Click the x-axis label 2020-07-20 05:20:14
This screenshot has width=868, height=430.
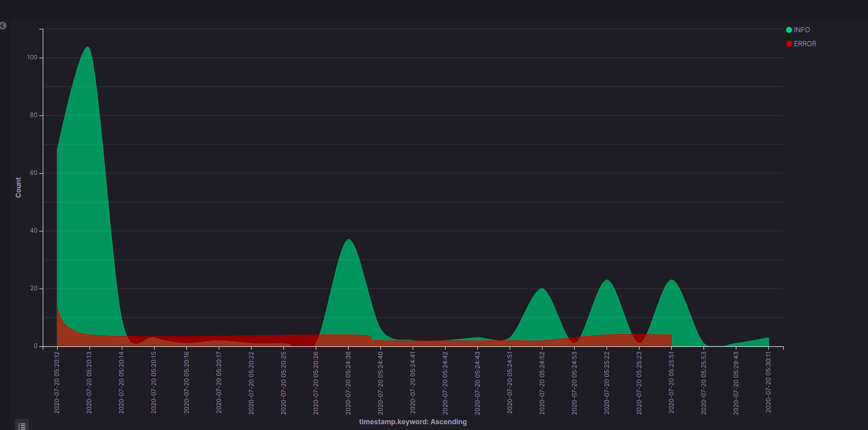coord(122,382)
